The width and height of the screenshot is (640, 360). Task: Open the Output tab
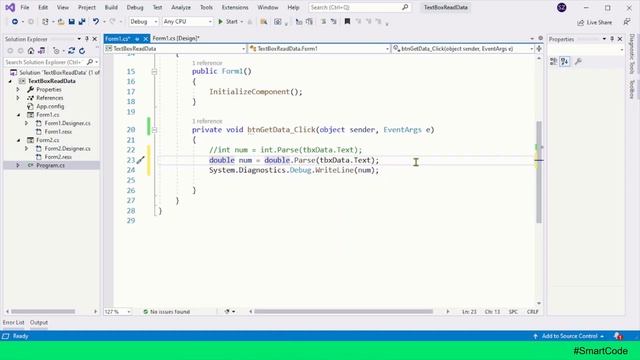(39, 322)
